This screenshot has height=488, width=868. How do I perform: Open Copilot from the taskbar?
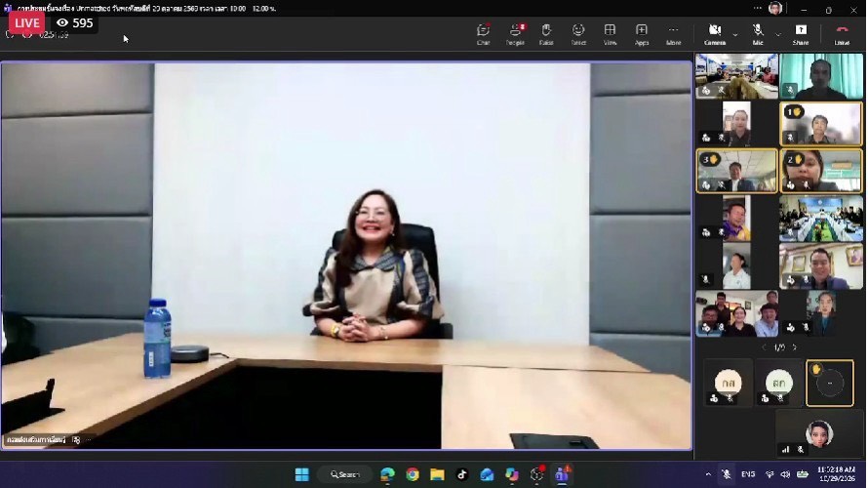click(x=511, y=474)
